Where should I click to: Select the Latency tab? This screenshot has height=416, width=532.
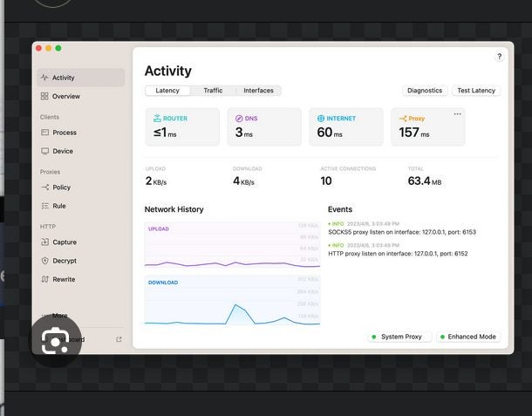(167, 91)
